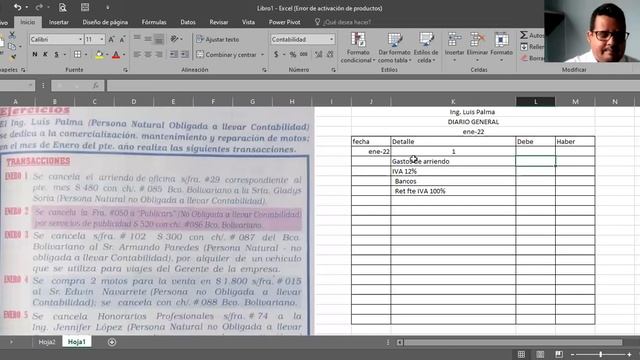This screenshot has height=360, width=640.
Task: Open Dar formato como tabla
Action: [x=394, y=48]
